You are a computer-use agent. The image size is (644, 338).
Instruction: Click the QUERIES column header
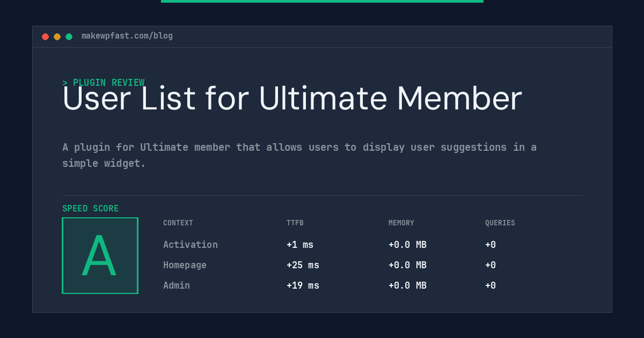point(500,223)
